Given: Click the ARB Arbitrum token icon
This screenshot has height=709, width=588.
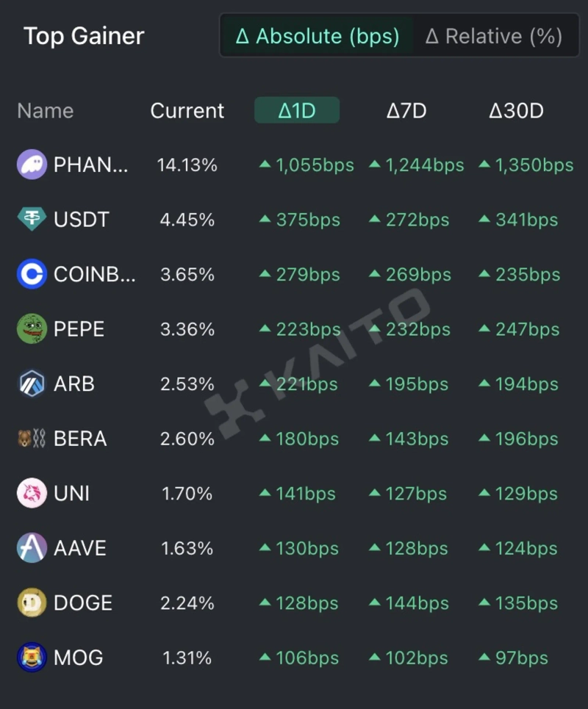Looking at the screenshot, I should tap(32, 384).
